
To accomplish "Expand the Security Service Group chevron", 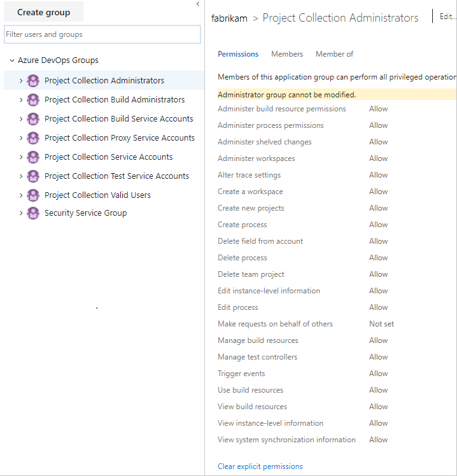I will 21,213.
